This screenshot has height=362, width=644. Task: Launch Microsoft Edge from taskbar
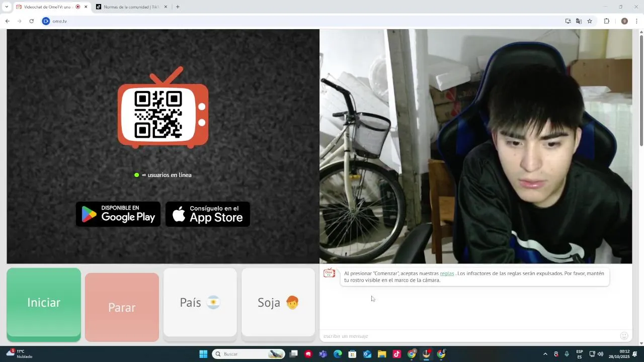click(x=338, y=354)
